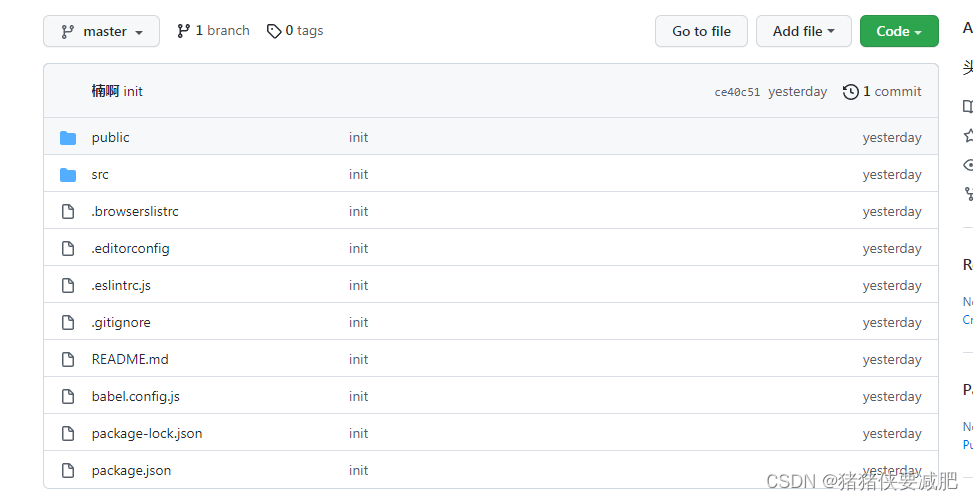
Task: Open the .eslintrc.js file
Action: coord(121,285)
